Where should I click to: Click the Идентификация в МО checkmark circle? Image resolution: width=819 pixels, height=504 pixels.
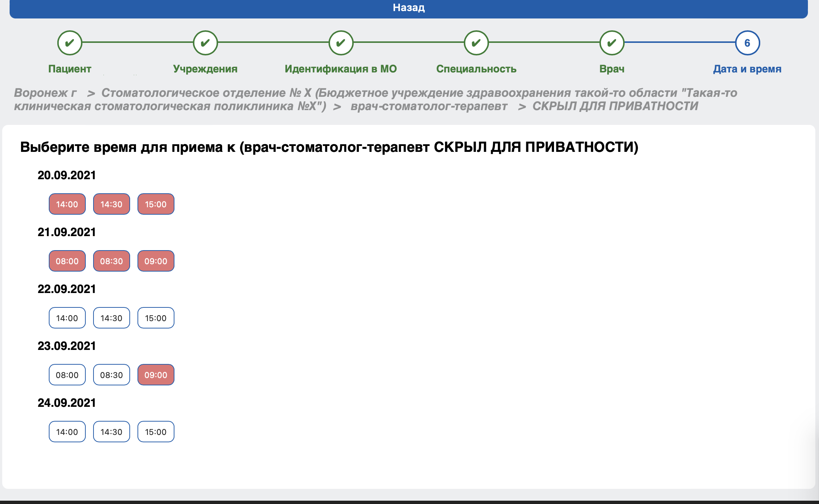coord(341,43)
